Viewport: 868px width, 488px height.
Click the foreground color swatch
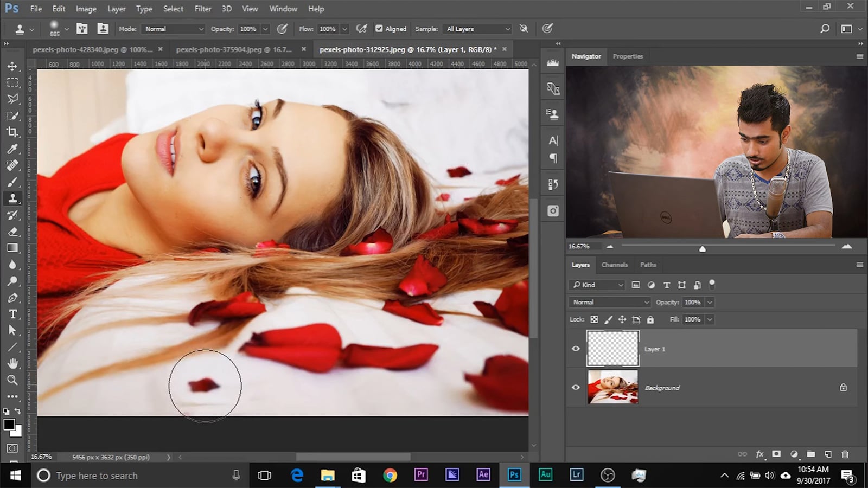click(x=9, y=423)
